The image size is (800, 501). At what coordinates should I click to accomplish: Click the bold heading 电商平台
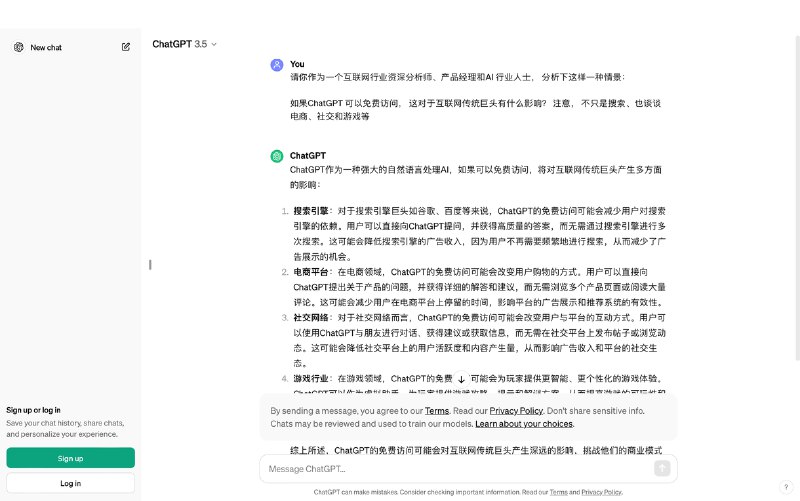(311, 272)
